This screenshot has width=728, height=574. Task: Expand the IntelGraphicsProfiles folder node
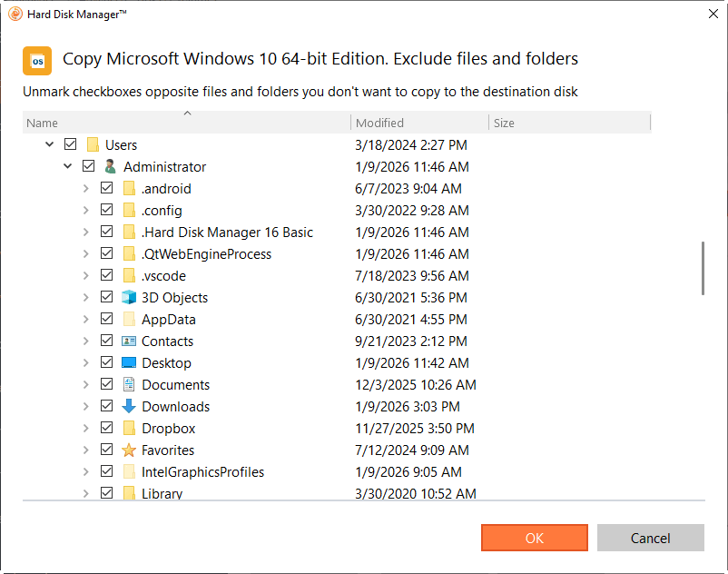coord(85,472)
